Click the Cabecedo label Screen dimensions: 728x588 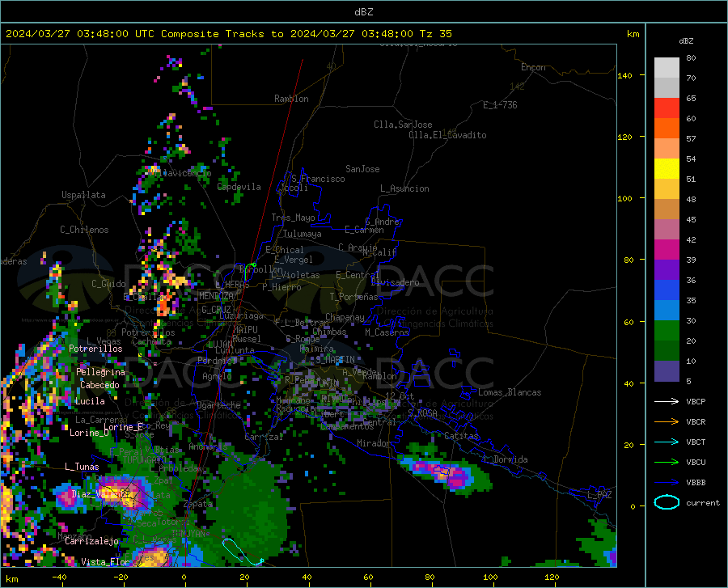tap(99, 385)
